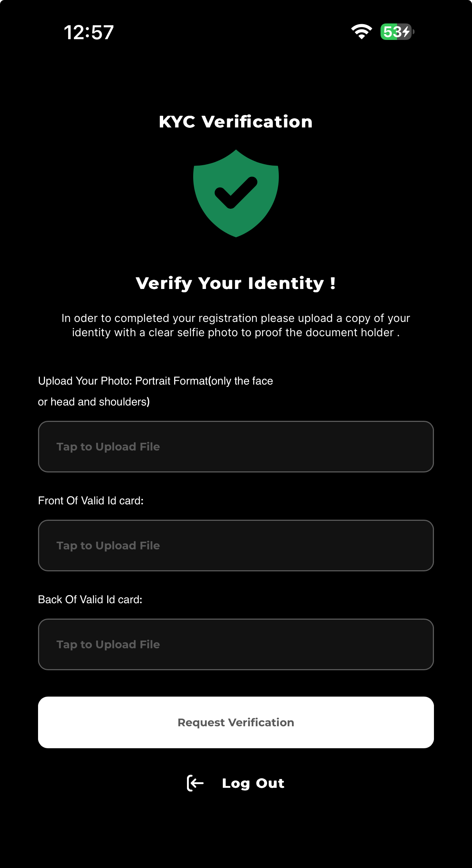Open the portrait photo upload field
The height and width of the screenshot is (868, 472).
(236, 446)
